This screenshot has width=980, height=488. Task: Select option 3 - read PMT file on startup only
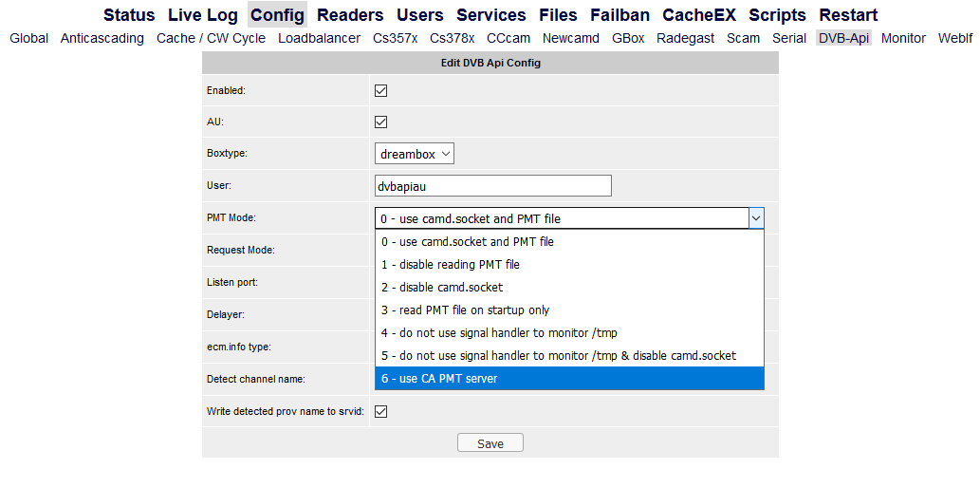point(569,310)
